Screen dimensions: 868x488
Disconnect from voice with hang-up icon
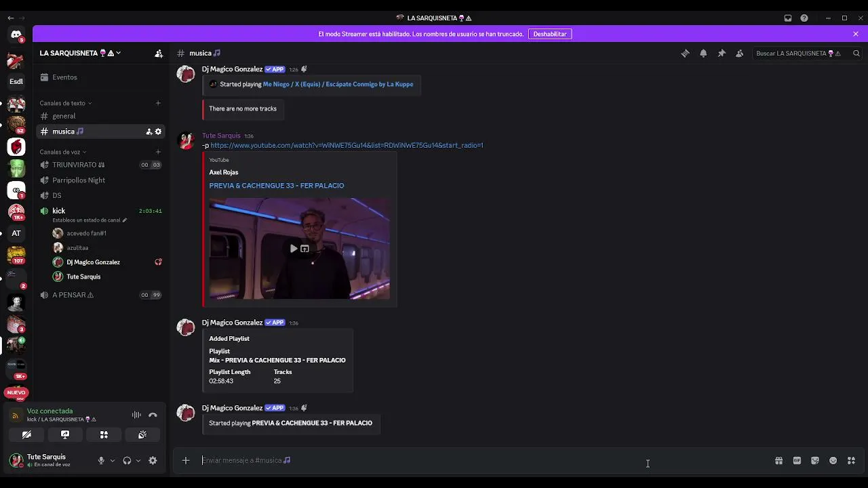click(x=153, y=415)
